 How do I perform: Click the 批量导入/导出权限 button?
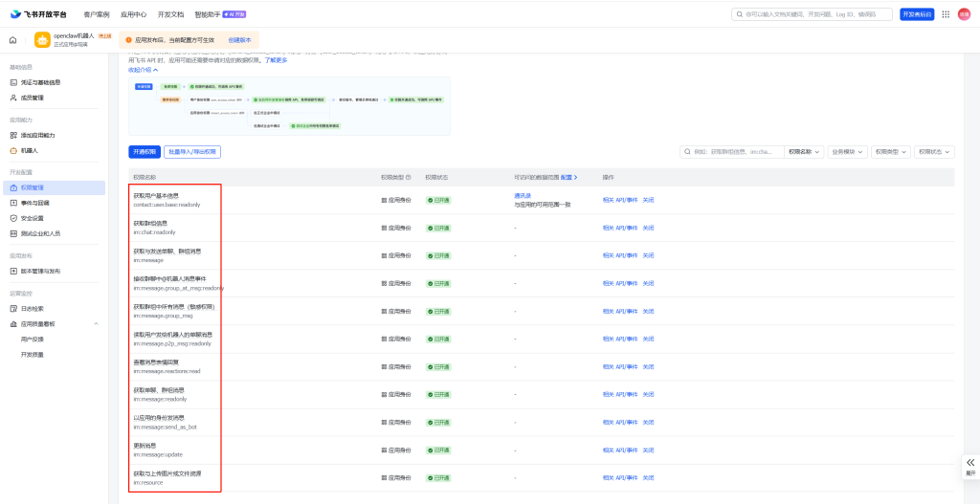[192, 152]
